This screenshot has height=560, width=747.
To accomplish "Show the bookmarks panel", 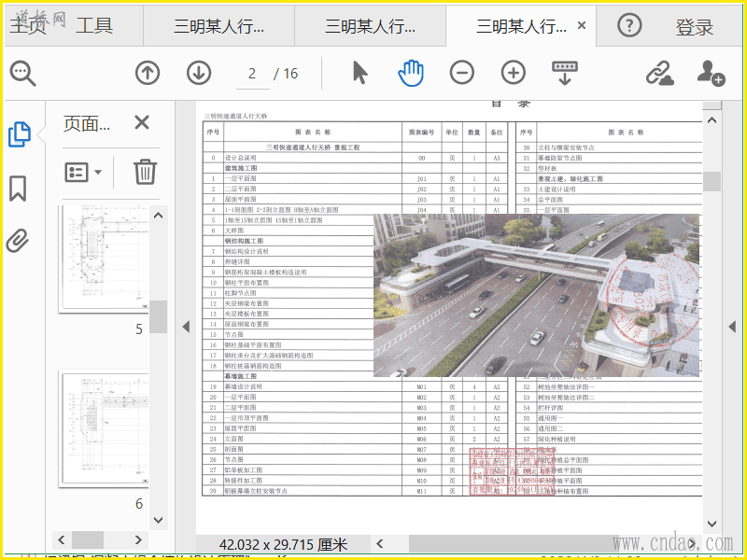I will [x=18, y=189].
